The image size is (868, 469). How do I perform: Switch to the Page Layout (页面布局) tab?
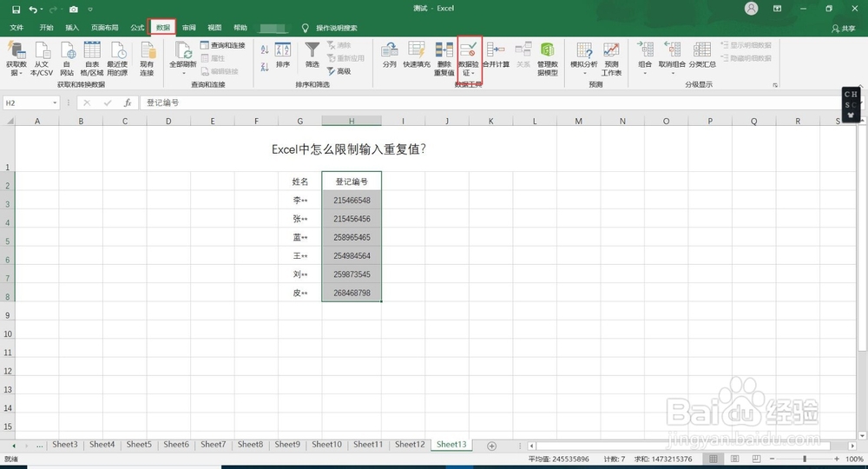point(105,28)
